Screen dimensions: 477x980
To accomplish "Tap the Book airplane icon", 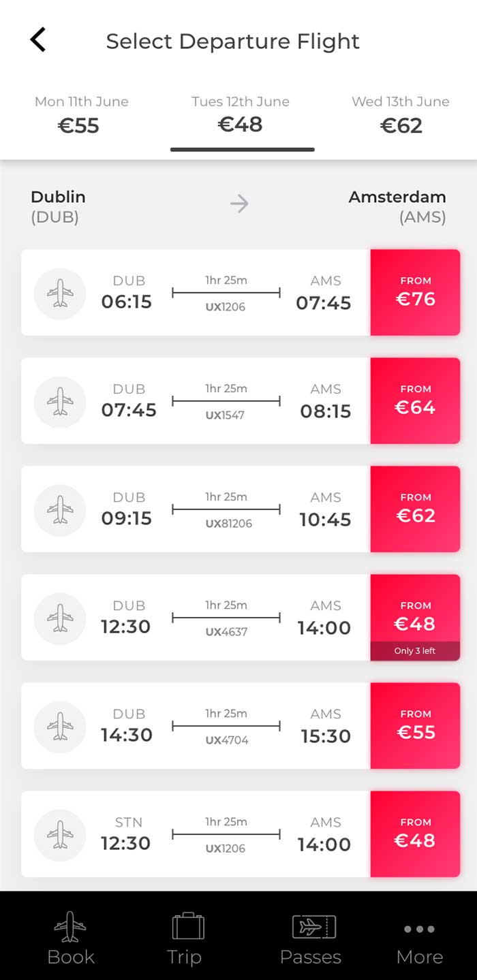I will click(71, 928).
